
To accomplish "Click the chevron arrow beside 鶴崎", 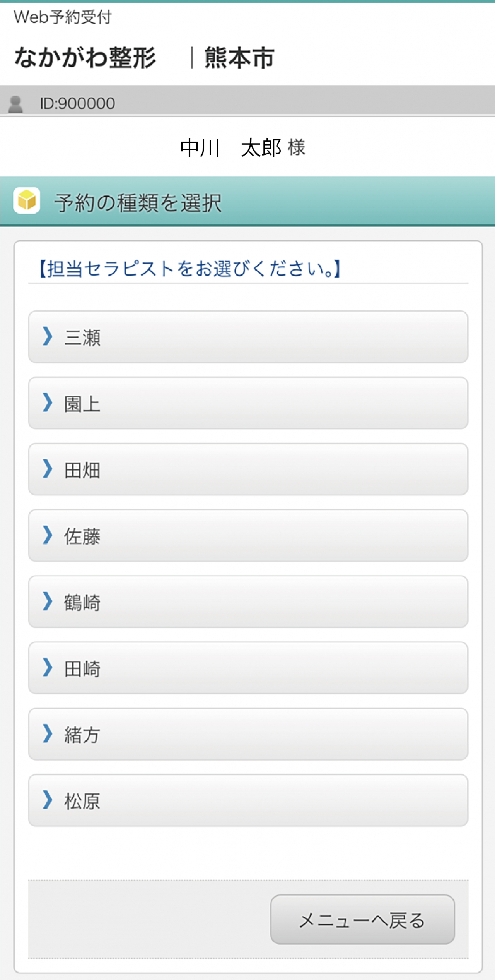I will point(47,601).
